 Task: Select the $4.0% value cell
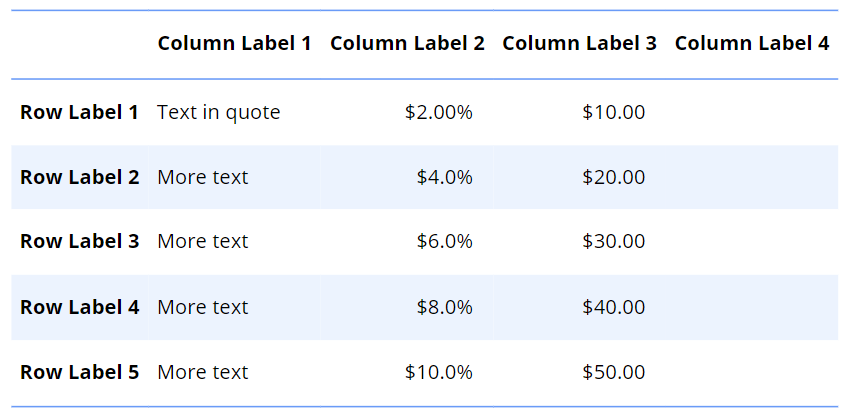(445, 177)
